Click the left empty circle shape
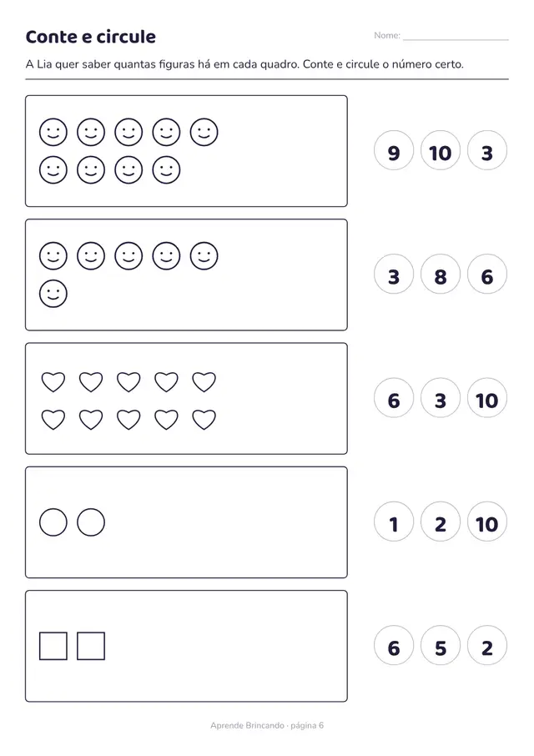 53,522
